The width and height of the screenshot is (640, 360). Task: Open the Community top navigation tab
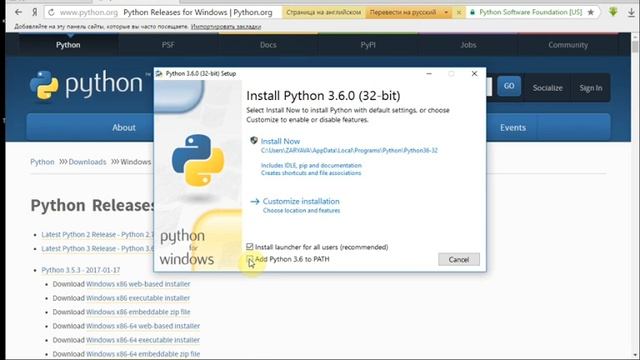(568, 45)
